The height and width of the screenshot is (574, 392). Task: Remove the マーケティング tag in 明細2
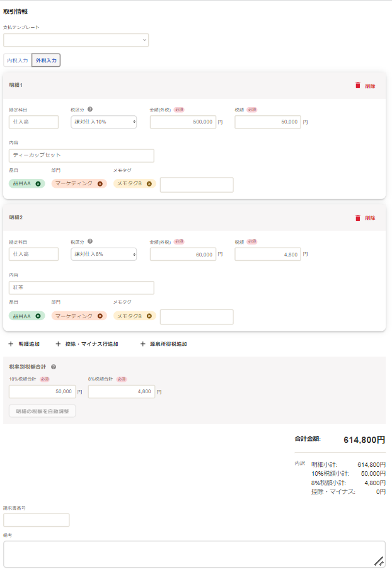point(100,316)
